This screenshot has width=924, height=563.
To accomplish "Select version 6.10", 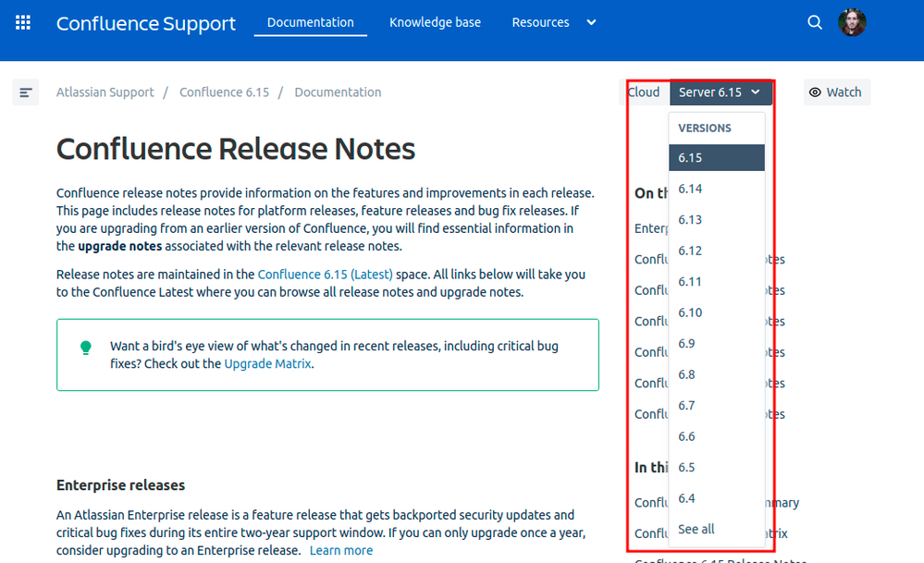I will (x=717, y=312).
